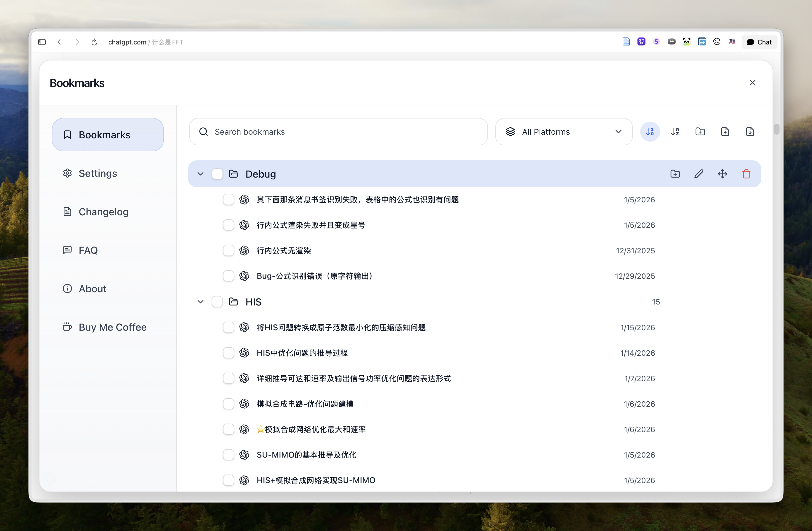
Task: Add subfolder inside Debug folder
Action: 675,174
